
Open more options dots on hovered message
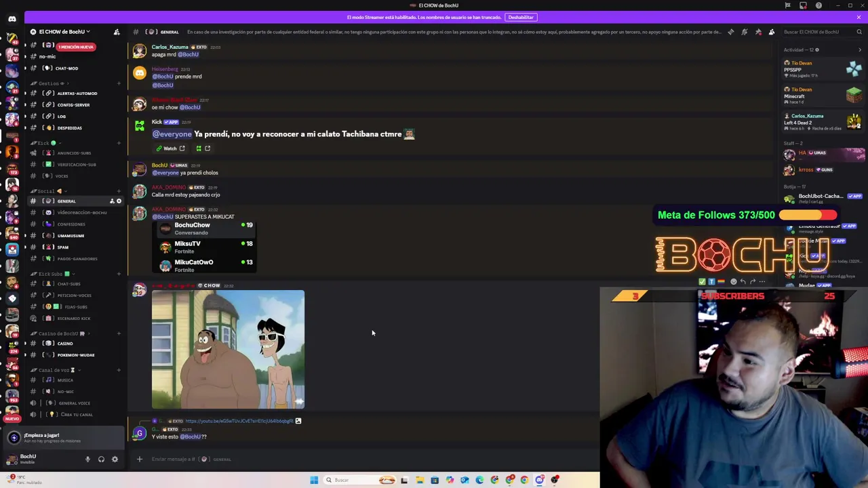tap(762, 281)
